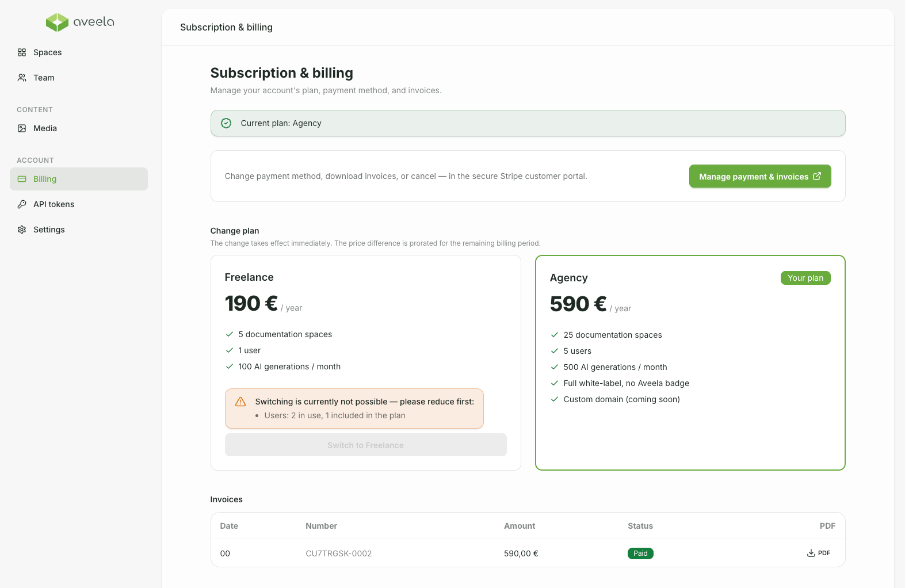Click the Paid status badge

pos(640,553)
